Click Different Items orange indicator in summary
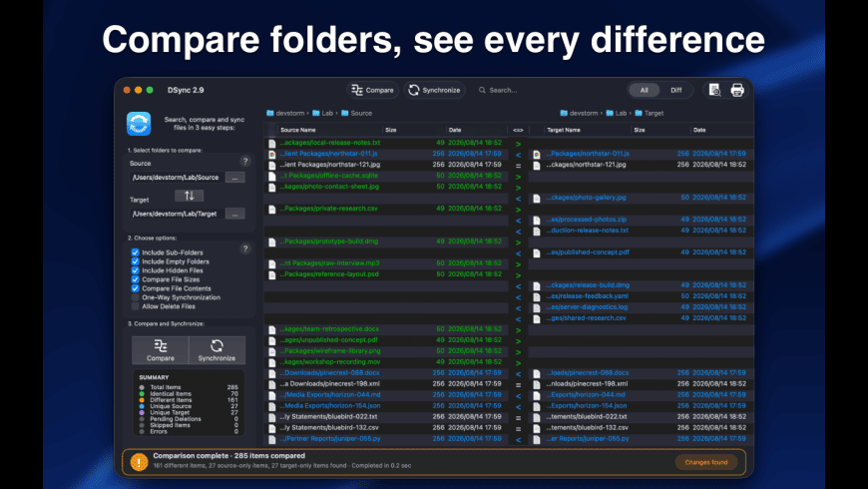The image size is (868, 489). [x=142, y=400]
